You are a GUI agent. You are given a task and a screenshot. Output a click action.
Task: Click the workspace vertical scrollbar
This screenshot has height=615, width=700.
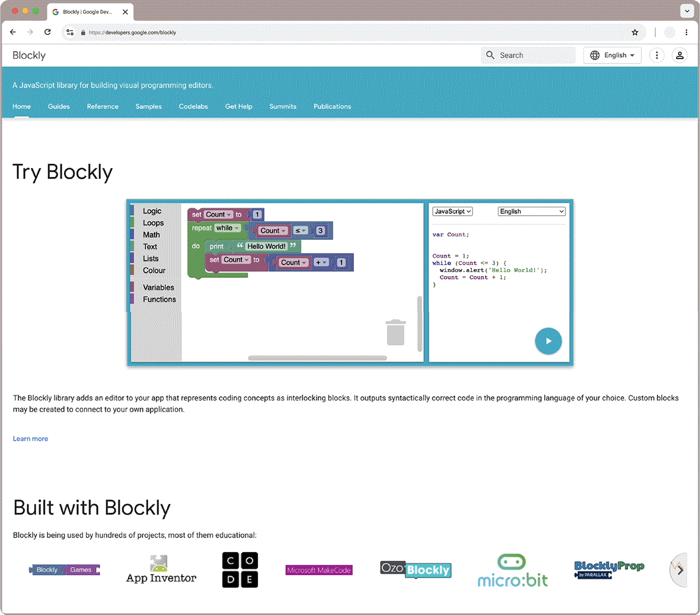(x=419, y=323)
